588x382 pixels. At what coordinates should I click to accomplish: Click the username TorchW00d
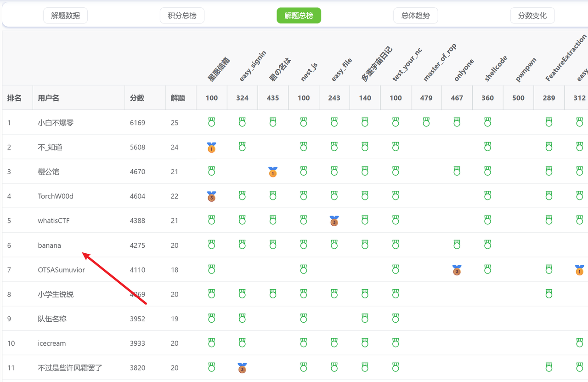(56, 196)
